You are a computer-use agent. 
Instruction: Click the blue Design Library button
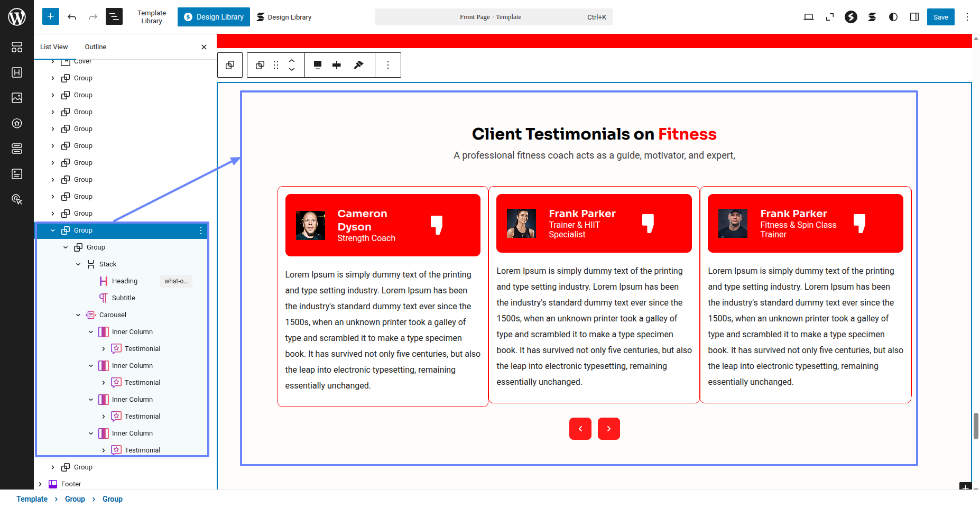(x=214, y=17)
